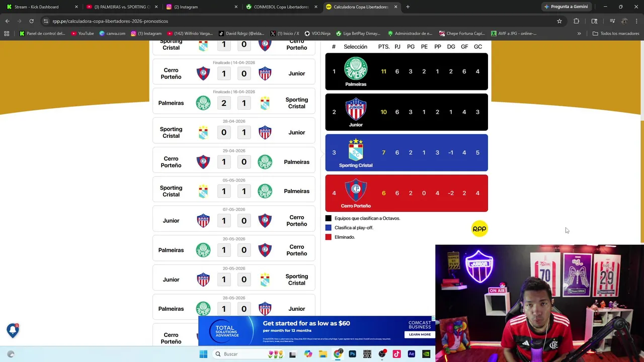Open a new tab with the plus button
This screenshot has height=362, width=644.
[408, 7]
